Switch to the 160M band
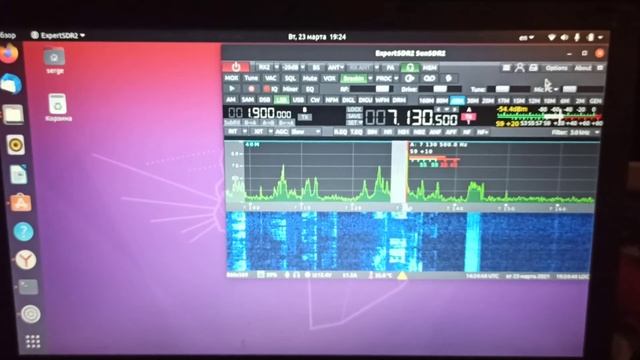This screenshot has width=640, height=360. [x=426, y=100]
